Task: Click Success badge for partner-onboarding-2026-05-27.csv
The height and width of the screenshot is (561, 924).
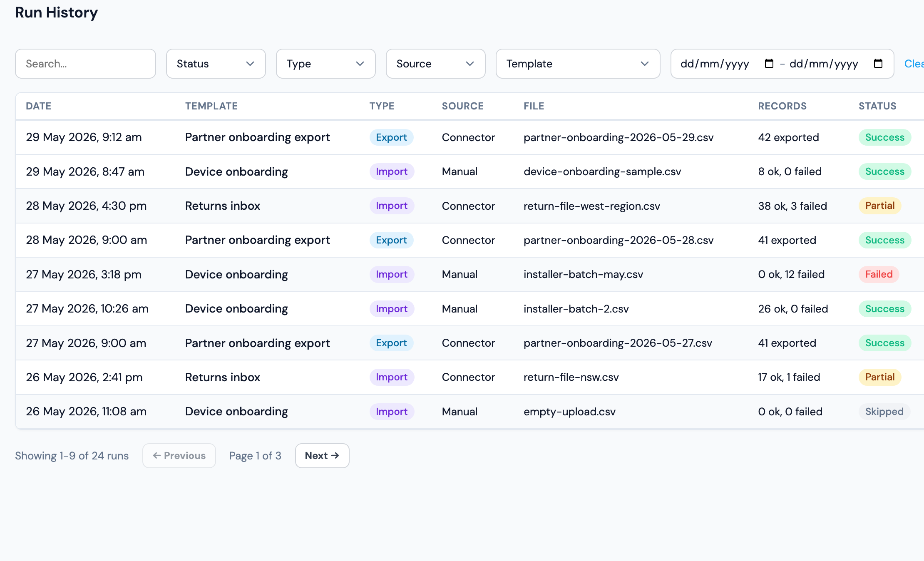Action: tap(885, 343)
